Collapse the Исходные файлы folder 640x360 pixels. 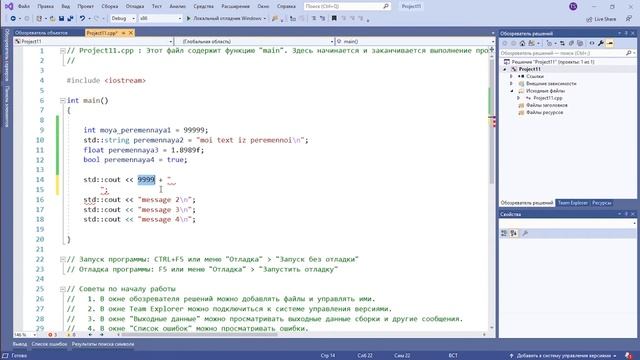[511, 91]
